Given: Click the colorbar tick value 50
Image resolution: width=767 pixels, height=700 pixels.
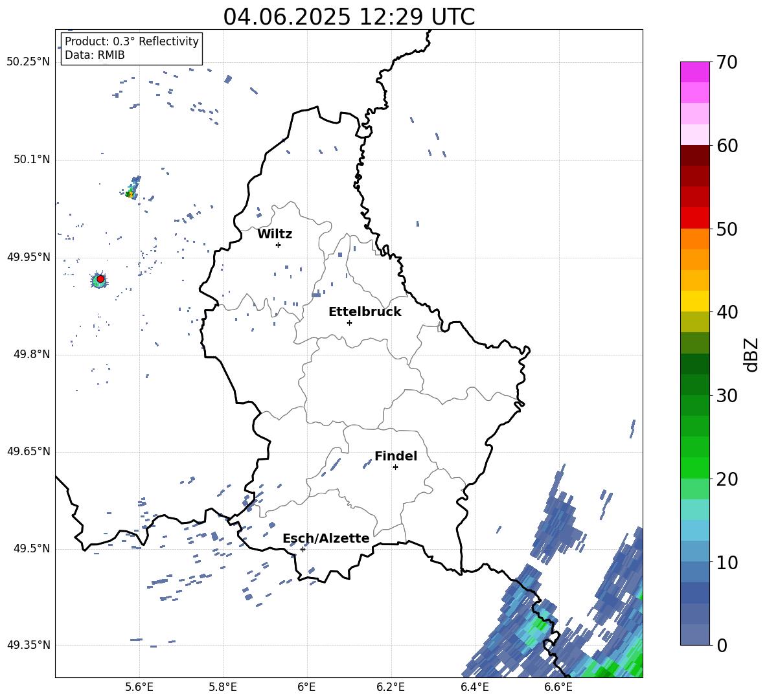Looking at the screenshot, I should 727,229.
